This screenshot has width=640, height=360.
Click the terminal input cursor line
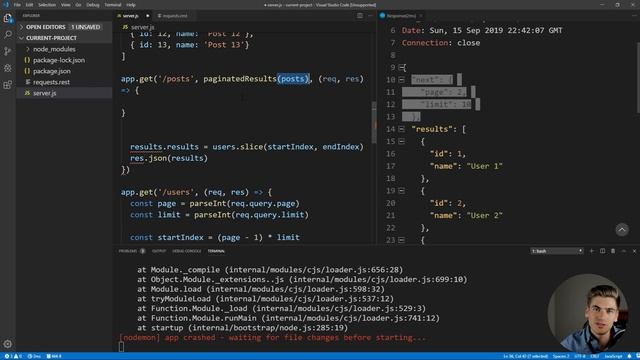(121, 347)
